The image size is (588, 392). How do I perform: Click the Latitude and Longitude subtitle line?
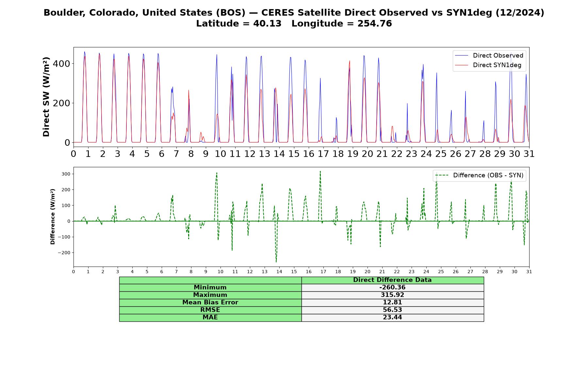[x=294, y=24]
